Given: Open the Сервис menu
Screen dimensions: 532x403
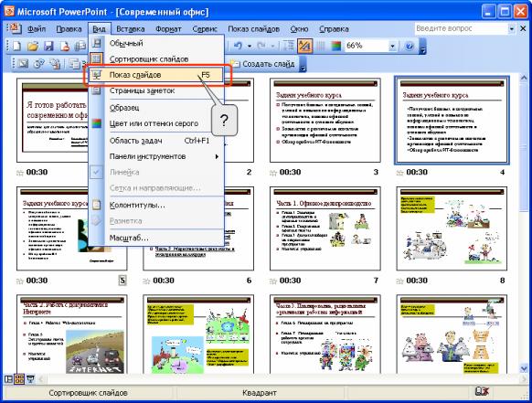Looking at the screenshot, I should (x=205, y=29).
